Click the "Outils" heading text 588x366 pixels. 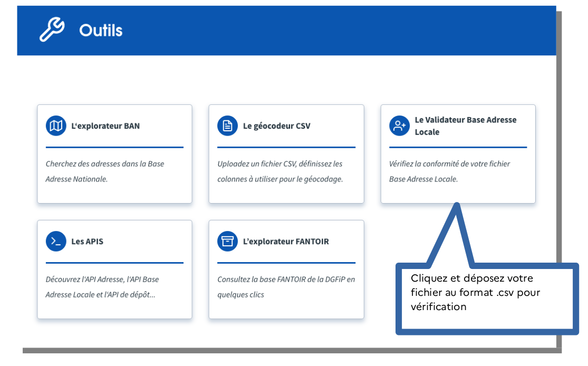pos(101,31)
